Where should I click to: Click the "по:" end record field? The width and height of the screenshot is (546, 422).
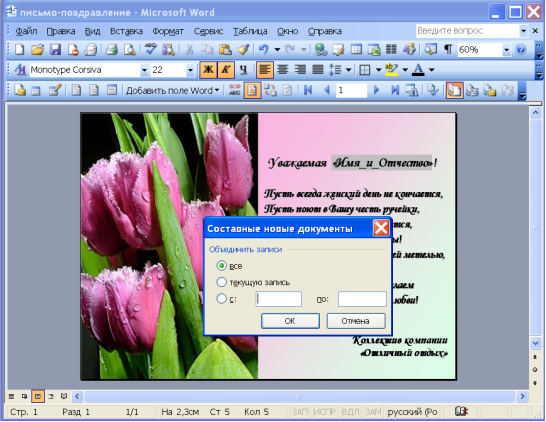tap(362, 299)
